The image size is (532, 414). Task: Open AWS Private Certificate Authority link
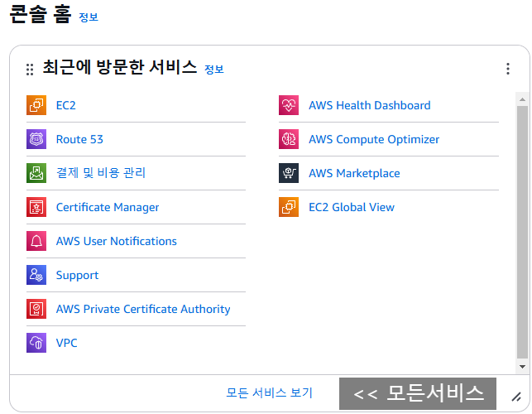143,309
